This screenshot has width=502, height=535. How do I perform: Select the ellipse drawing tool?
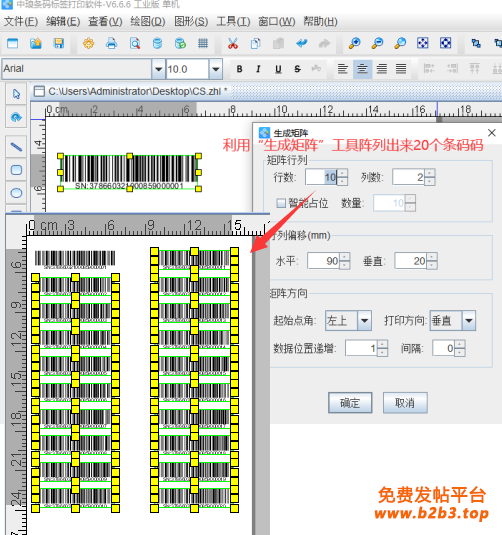coord(16,193)
